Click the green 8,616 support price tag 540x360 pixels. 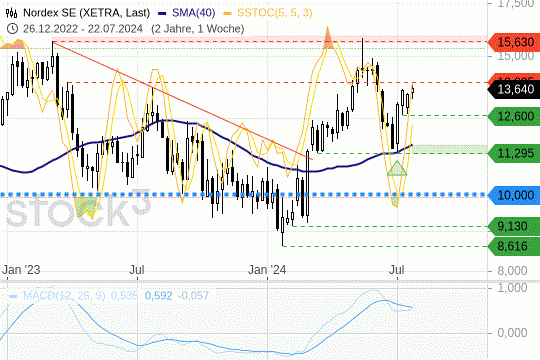(x=514, y=246)
